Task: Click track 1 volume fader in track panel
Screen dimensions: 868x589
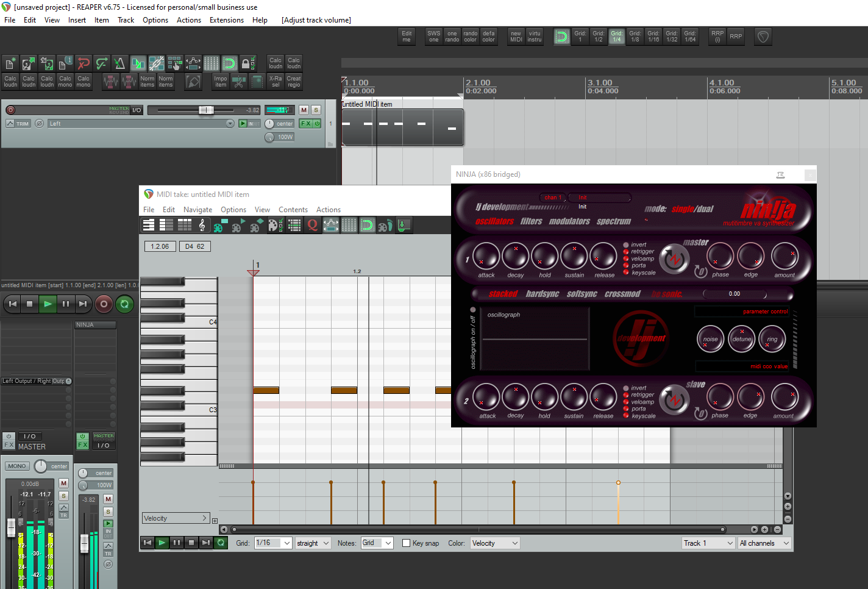Action: 206,110
